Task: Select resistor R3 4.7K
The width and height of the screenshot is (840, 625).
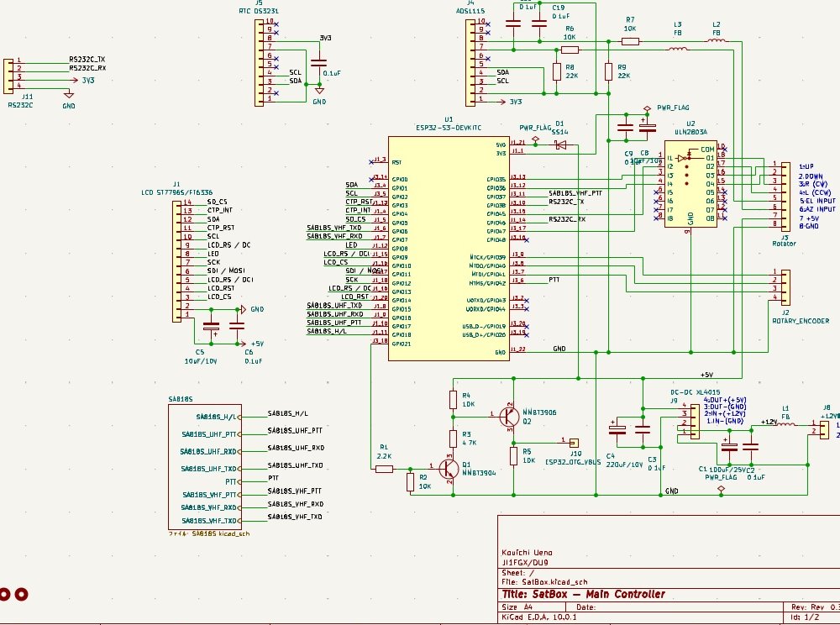Action: coord(454,439)
